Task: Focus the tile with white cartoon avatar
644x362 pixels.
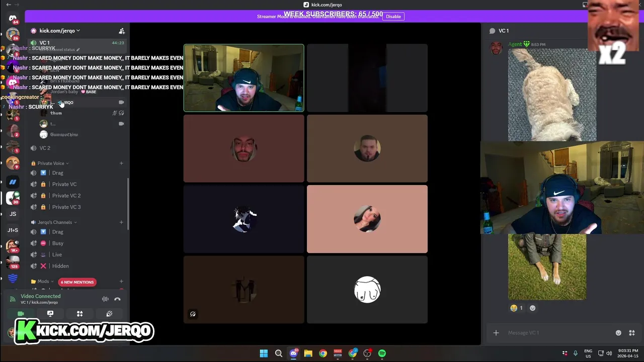Action: [367, 289]
